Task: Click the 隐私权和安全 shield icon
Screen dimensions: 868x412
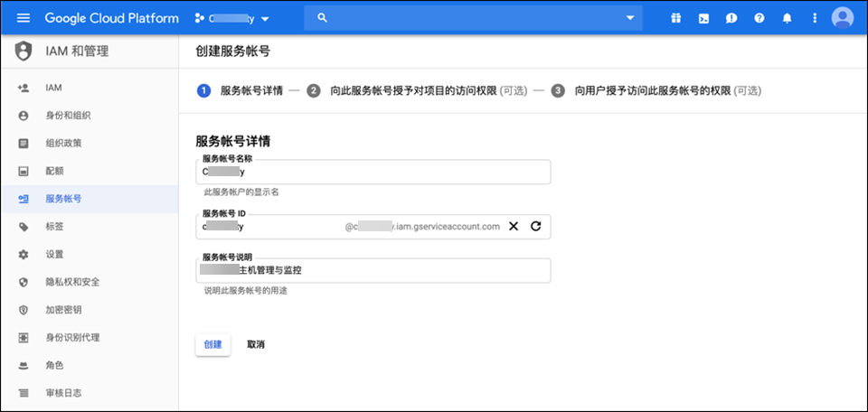Action: pyautogui.click(x=24, y=282)
